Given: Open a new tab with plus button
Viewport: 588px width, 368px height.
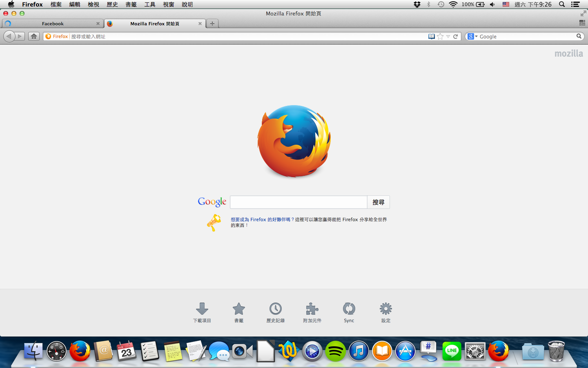Looking at the screenshot, I should (x=212, y=24).
